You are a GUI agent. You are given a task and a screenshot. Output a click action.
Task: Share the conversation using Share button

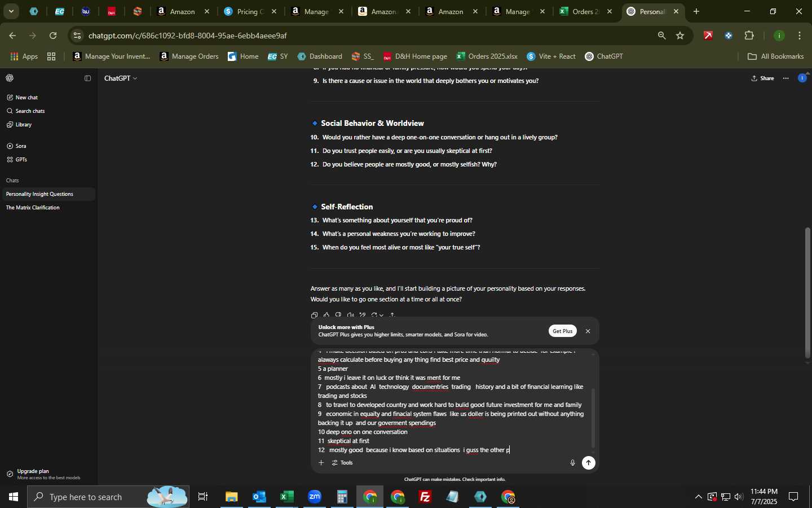[762, 78]
